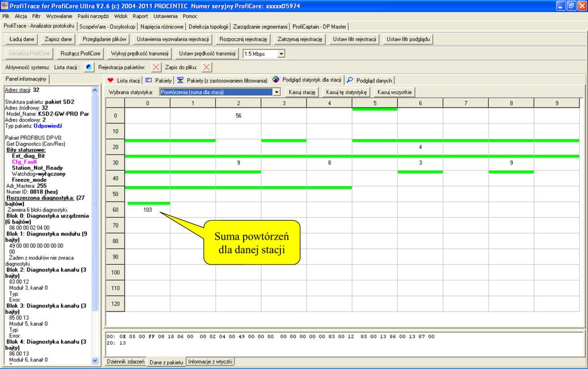Switch to ProfiCaptain - DP Master tab

[319, 26]
